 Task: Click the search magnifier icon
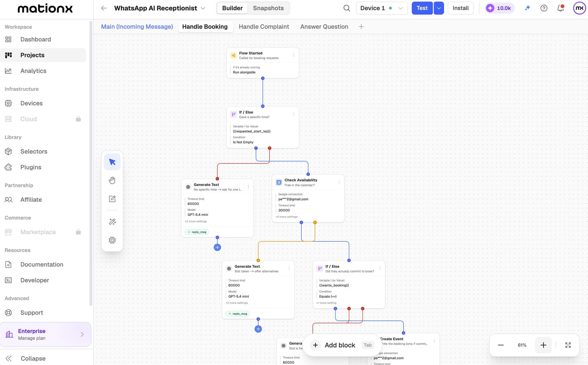[347, 8]
